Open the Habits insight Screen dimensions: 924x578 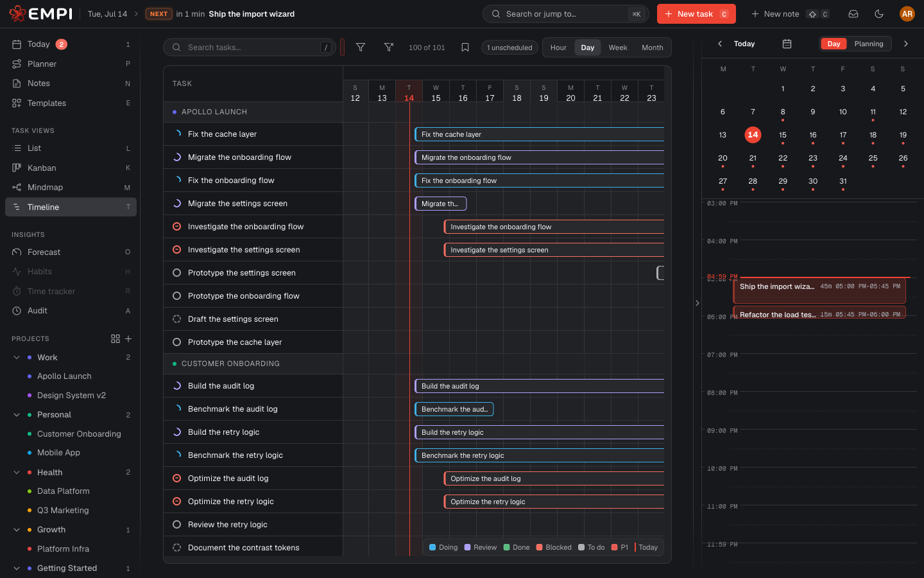(x=71, y=272)
